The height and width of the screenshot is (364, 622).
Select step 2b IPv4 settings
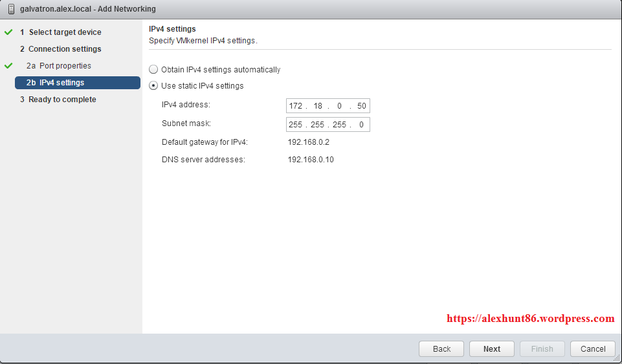78,83
